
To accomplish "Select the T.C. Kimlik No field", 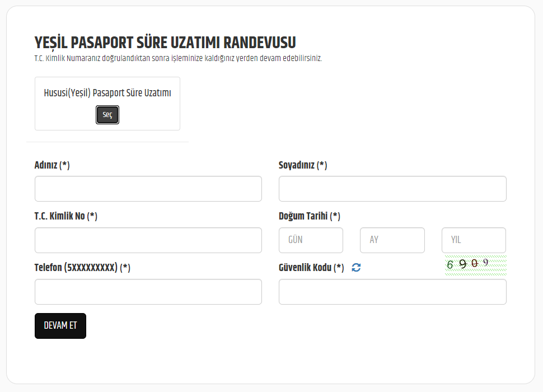I will (x=148, y=240).
